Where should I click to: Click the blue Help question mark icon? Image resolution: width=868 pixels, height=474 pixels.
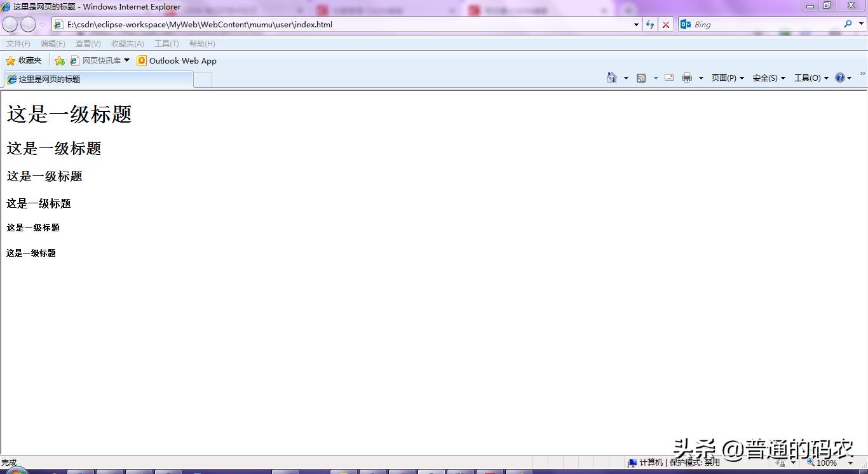pyautogui.click(x=840, y=78)
